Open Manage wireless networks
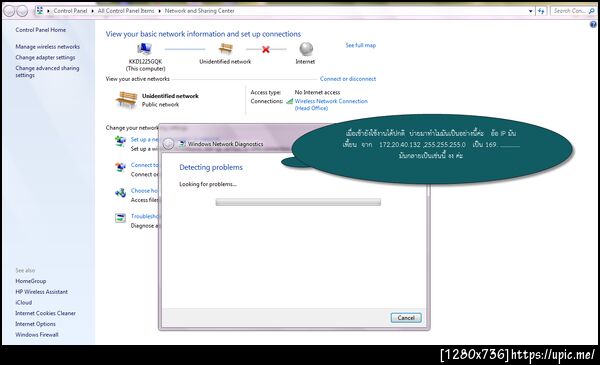The width and height of the screenshot is (600, 365). point(47,47)
